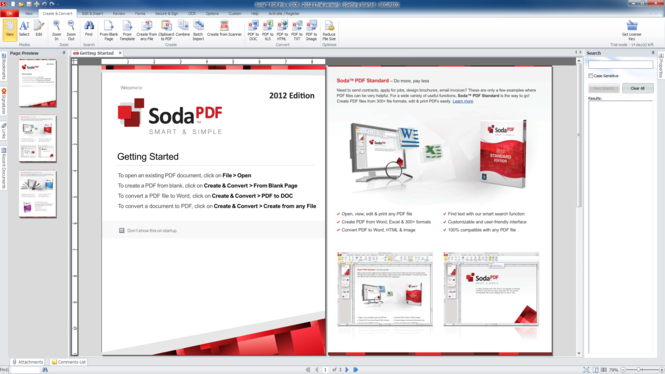Convert using PDF to DOC
The width and height of the screenshot is (665, 374).
pyautogui.click(x=253, y=30)
